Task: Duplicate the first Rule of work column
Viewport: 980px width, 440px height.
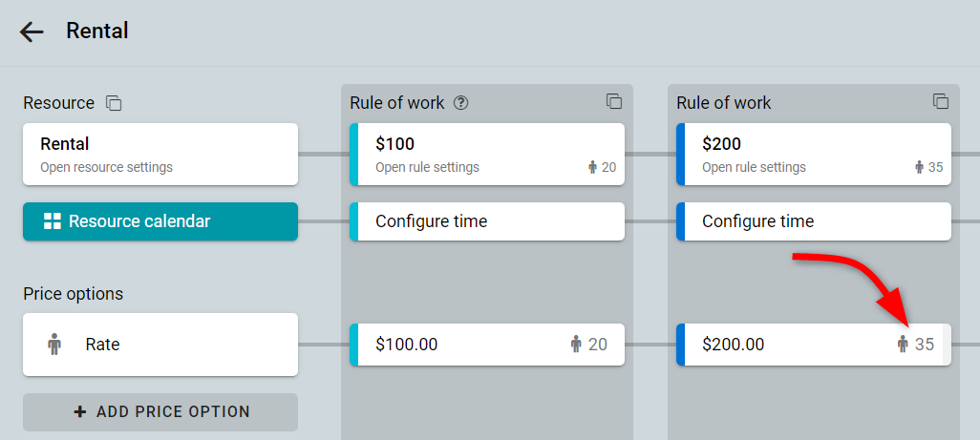Action: (614, 101)
